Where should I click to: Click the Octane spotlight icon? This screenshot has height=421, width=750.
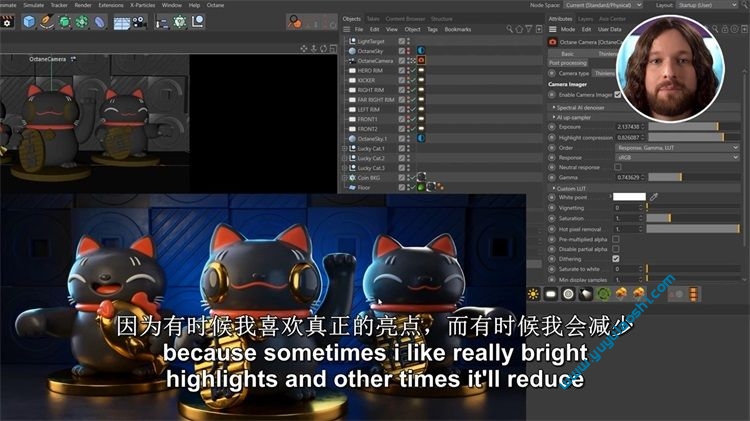coord(586,294)
